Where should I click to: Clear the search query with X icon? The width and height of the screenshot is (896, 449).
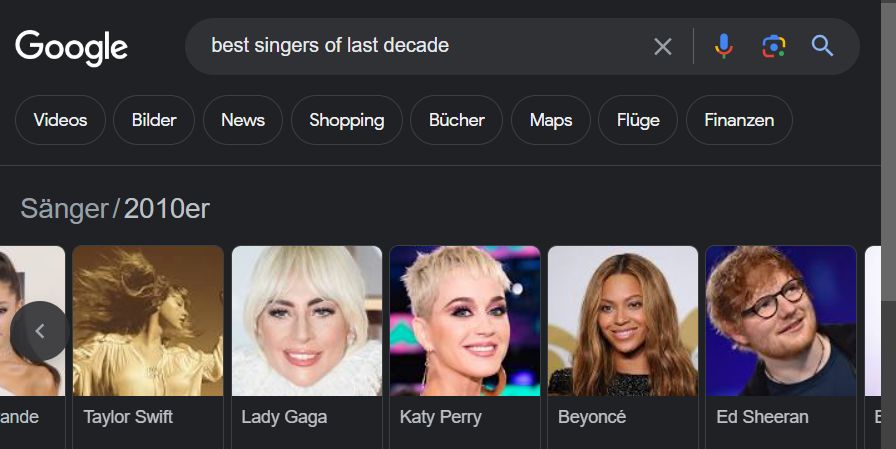(x=663, y=46)
